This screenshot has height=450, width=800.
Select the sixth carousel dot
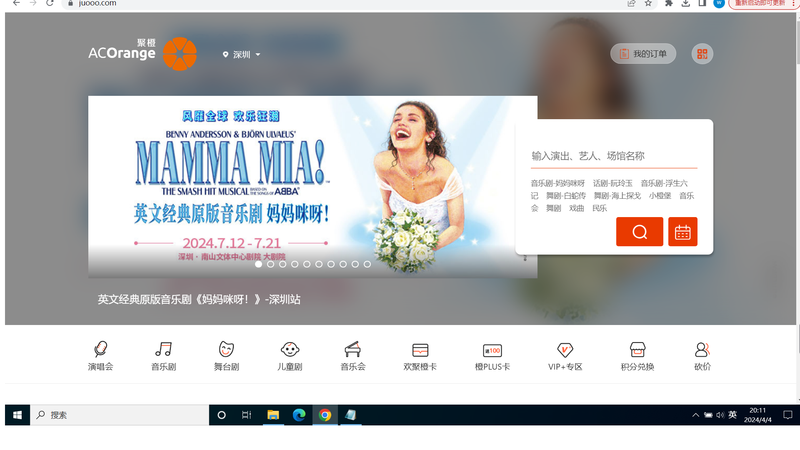tap(319, 264)
